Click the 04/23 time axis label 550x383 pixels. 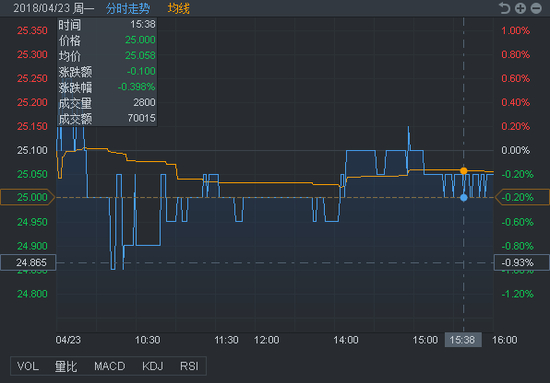[x=68, y=340]
